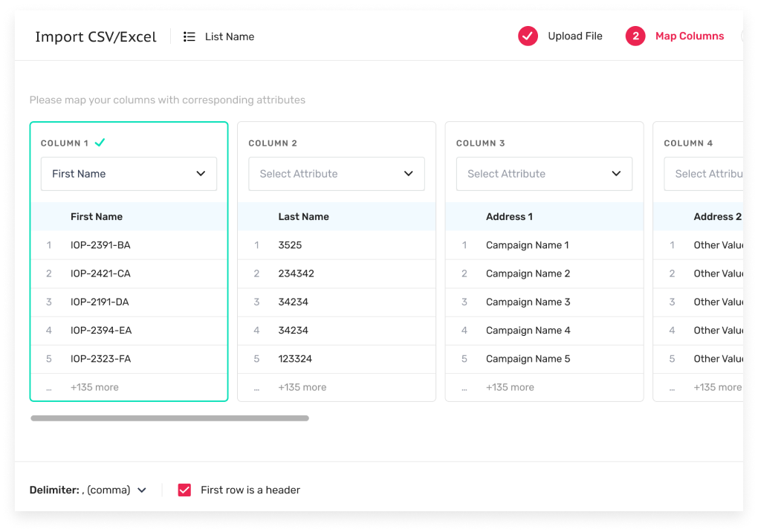Select the IOP-2323-FA cell
The width and height of the screenshot is (758, 532).
[100, 359]
